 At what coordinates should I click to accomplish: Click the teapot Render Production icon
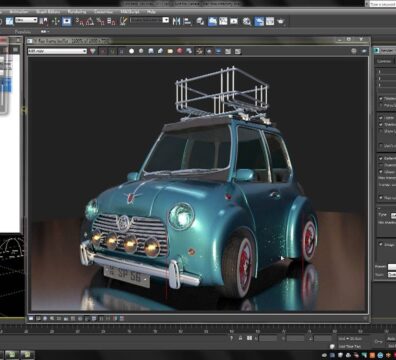click(x=281, y=22)
